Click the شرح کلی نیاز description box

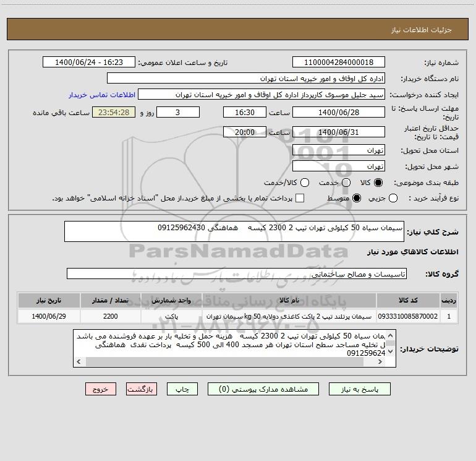click(234, 231)
